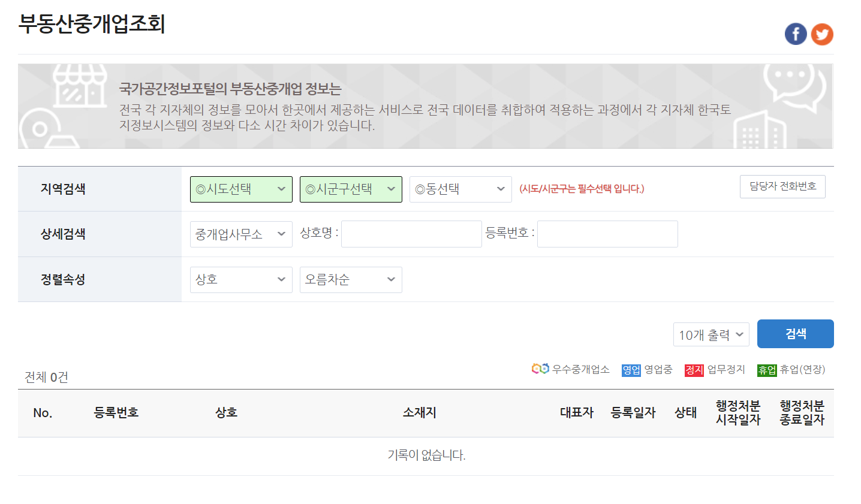This screenshot has height=504, width=861.
Task: Click the blue 검색 search button
Action: (796, 334)
